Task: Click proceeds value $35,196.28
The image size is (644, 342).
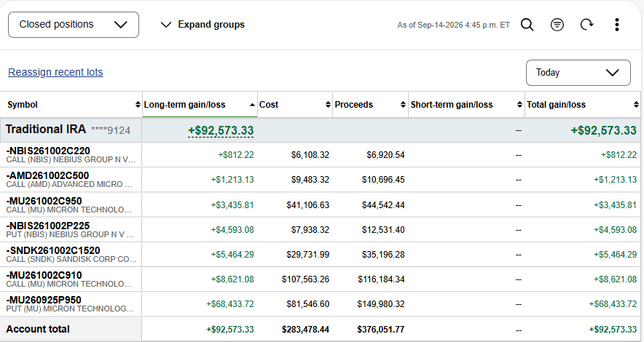Action: point(383,255)
